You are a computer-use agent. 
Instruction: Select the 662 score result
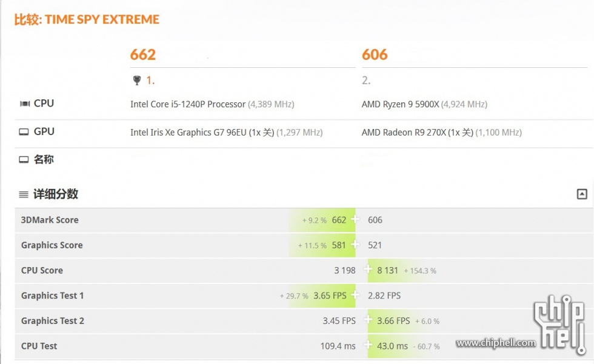pyautogui.click(x=143, y=55)
